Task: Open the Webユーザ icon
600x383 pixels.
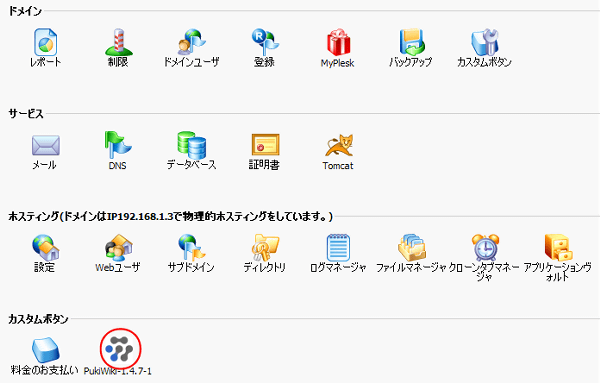Action: click(119, 248)
